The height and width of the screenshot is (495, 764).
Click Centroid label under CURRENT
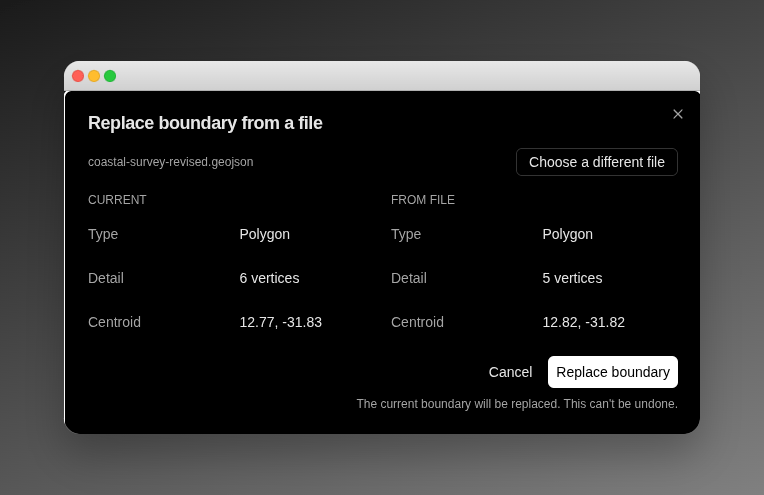115,322
